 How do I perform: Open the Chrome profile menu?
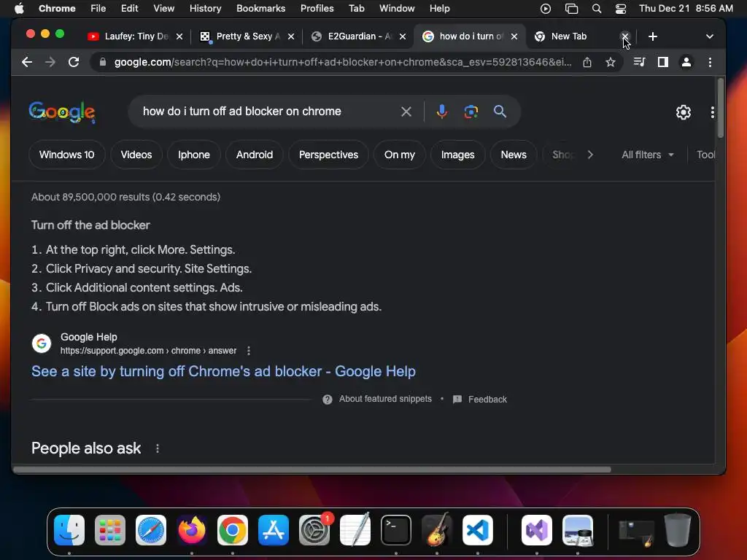click(x=686, y=62)
